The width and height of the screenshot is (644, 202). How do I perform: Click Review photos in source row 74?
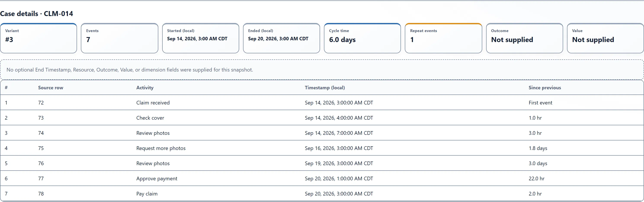coord(153,133)
